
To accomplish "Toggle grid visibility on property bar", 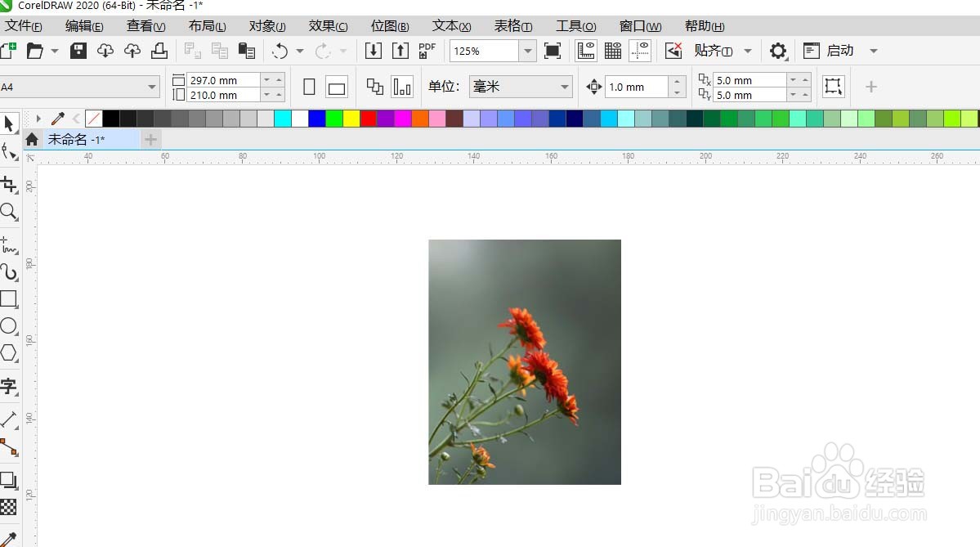I will [612, 51].
